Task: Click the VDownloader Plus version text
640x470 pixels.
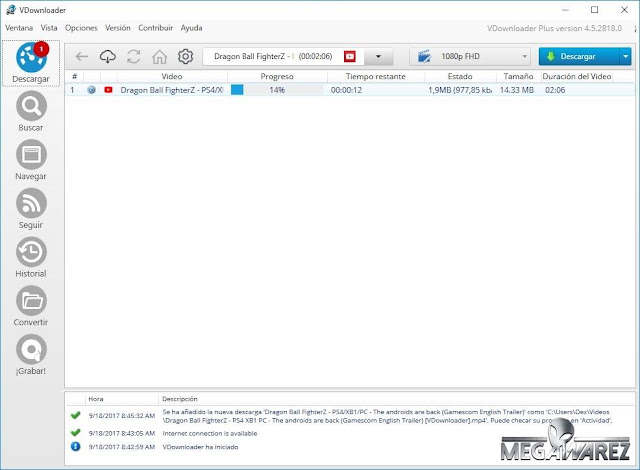Action: (x=554, y=28)
